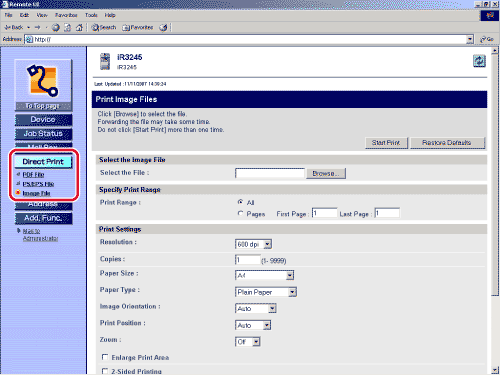The height and width of the screenshot is (375, 500).
Task: Open the Image Orientation dropdown
Action: (256, 309)
